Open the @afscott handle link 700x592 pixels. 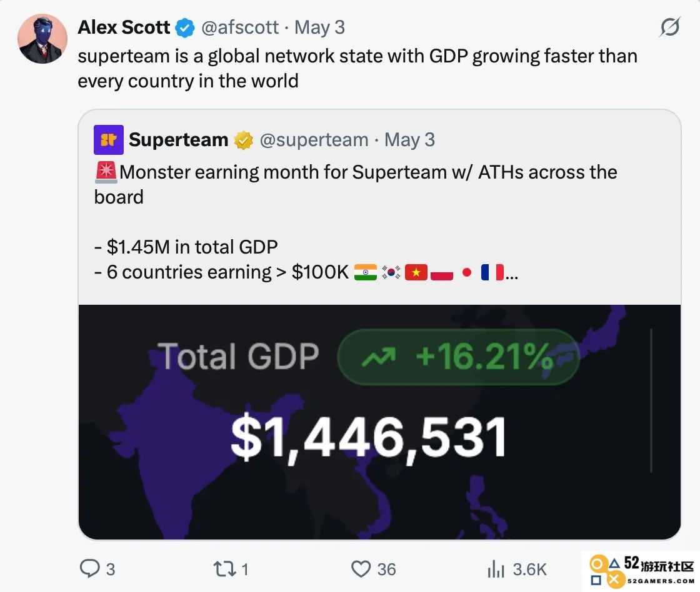(x=240, y=27)
